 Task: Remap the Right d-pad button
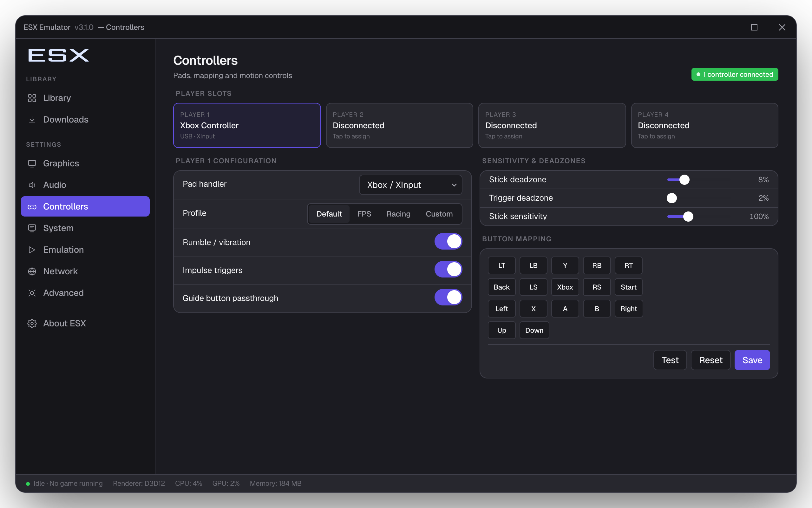click(x=628, y=309)
